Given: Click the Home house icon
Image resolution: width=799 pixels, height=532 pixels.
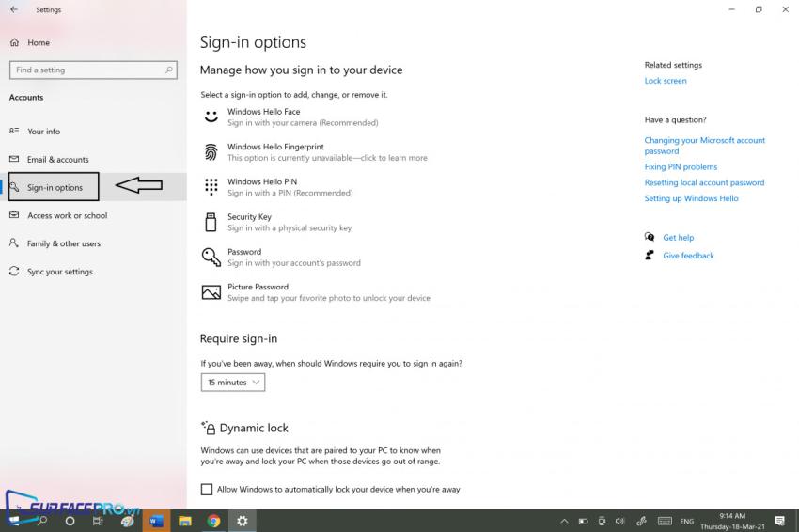Looking at the screenshot, I should tap(14, 42).
